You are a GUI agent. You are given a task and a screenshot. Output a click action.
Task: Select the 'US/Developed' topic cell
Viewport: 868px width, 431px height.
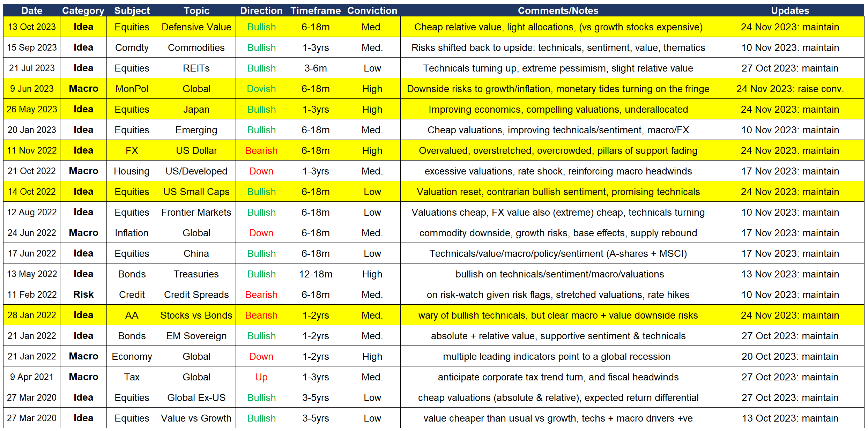pos(196,171)
